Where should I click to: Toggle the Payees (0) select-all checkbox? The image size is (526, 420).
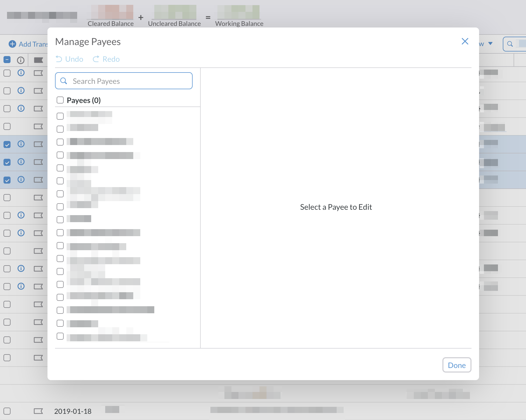coord(60,100)
